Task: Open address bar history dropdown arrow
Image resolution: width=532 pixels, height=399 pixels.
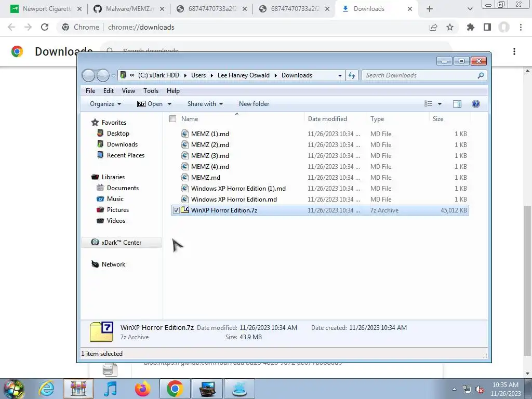Action: click(x=340, y=75)
